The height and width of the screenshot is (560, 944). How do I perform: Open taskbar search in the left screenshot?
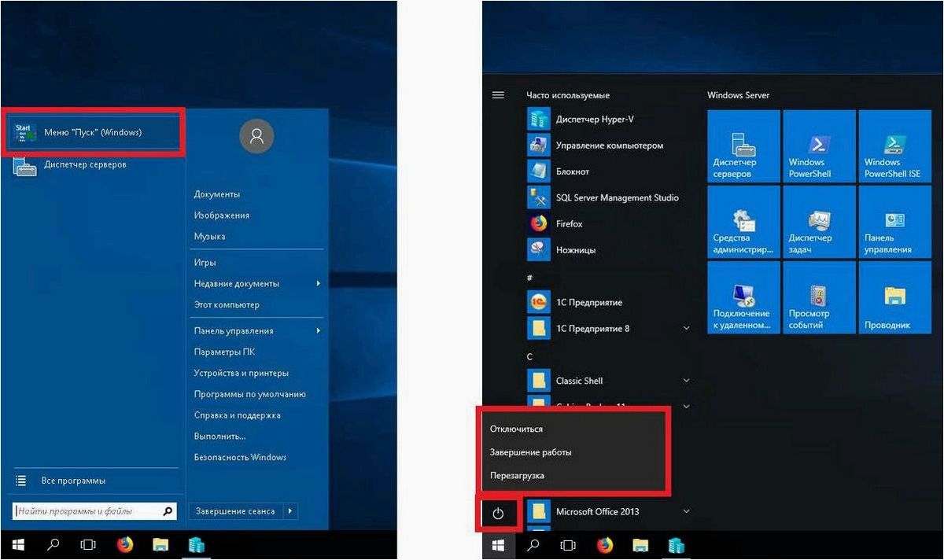pos(53,544)
